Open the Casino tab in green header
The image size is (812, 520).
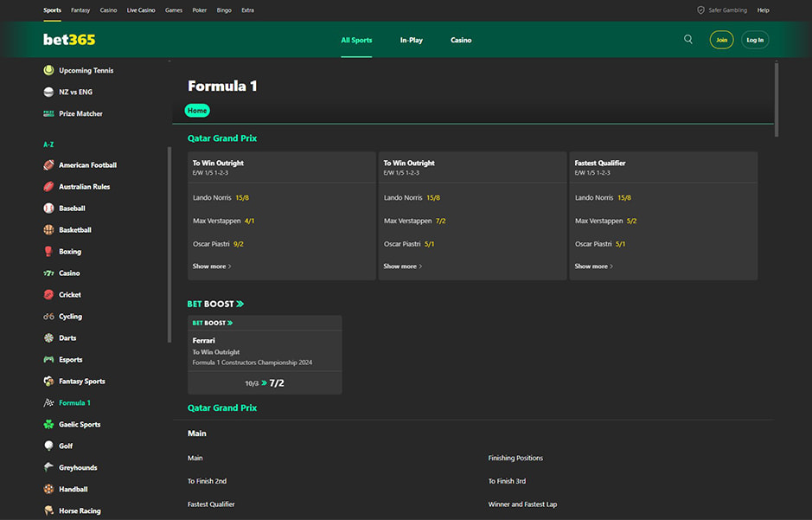[461, 40]
